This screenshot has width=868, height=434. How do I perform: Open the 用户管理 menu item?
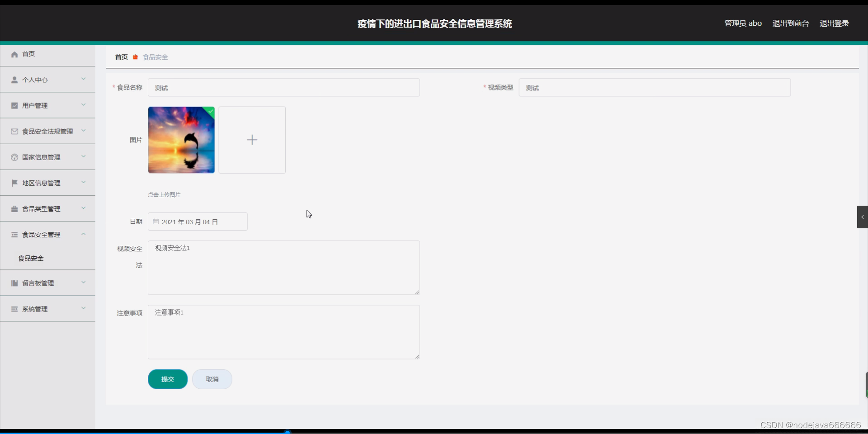click(47, 106)
